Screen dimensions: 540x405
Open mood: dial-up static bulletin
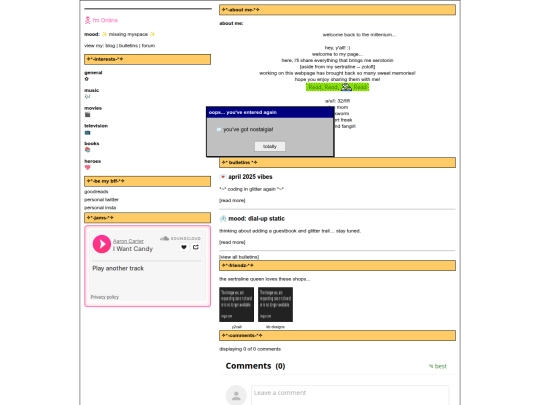(257, 218)
